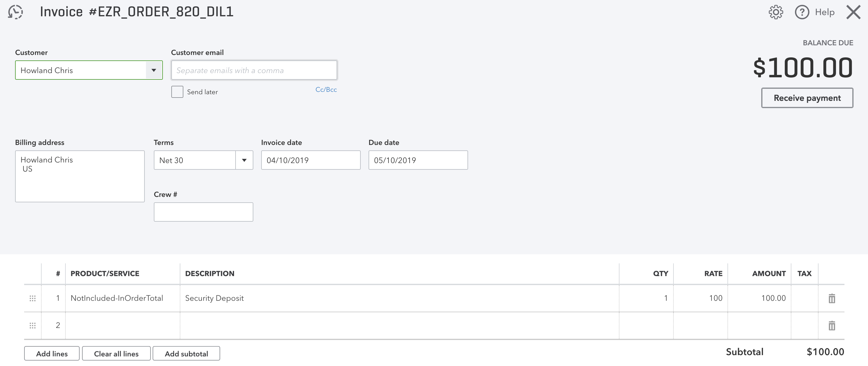Click the TAX cell of line 1
868x366 pixels.
click(805, 298)
